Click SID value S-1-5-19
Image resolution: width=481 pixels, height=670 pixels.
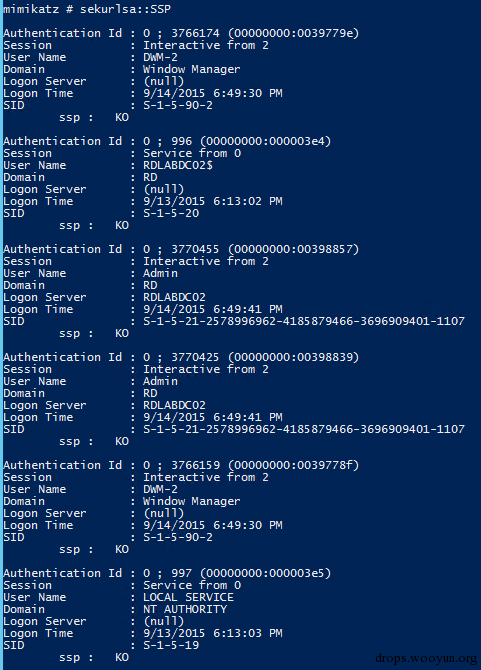pyautogui.click(x=171, y=645)
